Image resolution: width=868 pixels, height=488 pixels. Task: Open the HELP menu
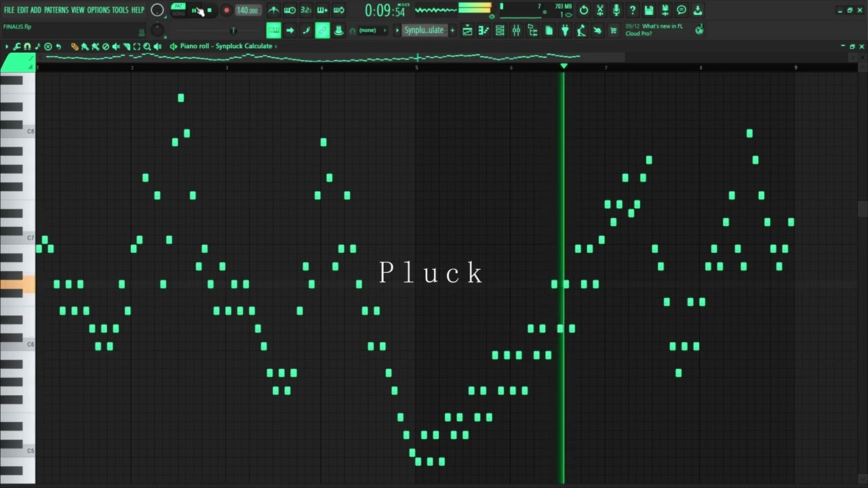click(138, 10)
